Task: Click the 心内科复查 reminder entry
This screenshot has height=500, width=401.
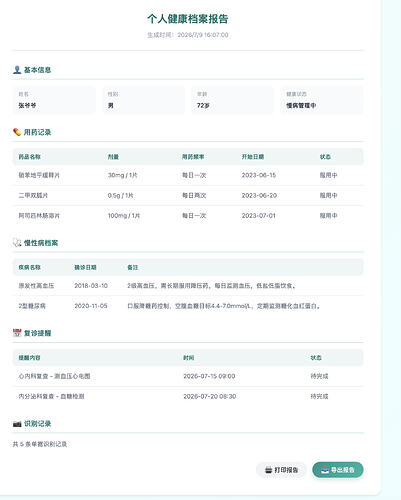Action: coord(54,376)
